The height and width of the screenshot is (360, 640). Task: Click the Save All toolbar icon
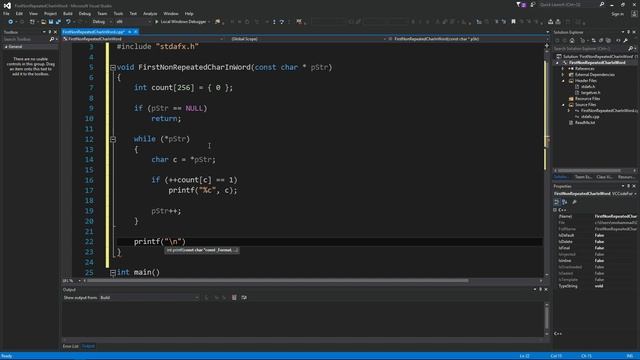(58, 22)
